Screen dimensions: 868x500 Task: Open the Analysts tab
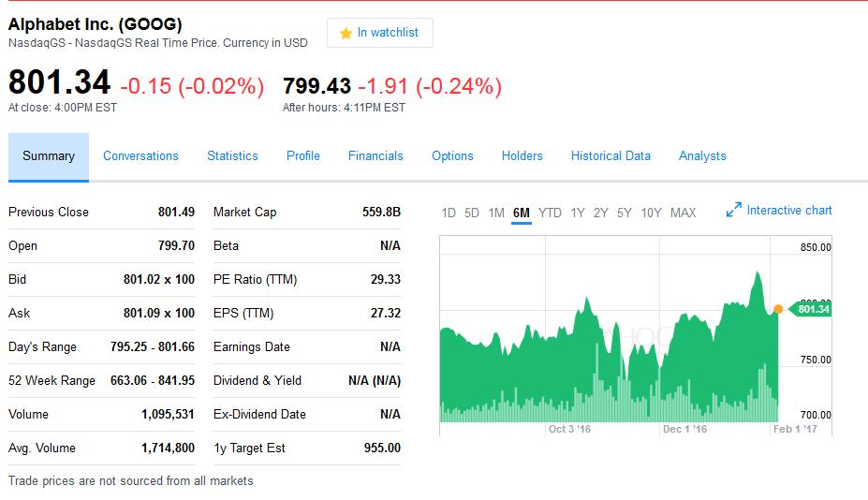[x=702, y=156]
